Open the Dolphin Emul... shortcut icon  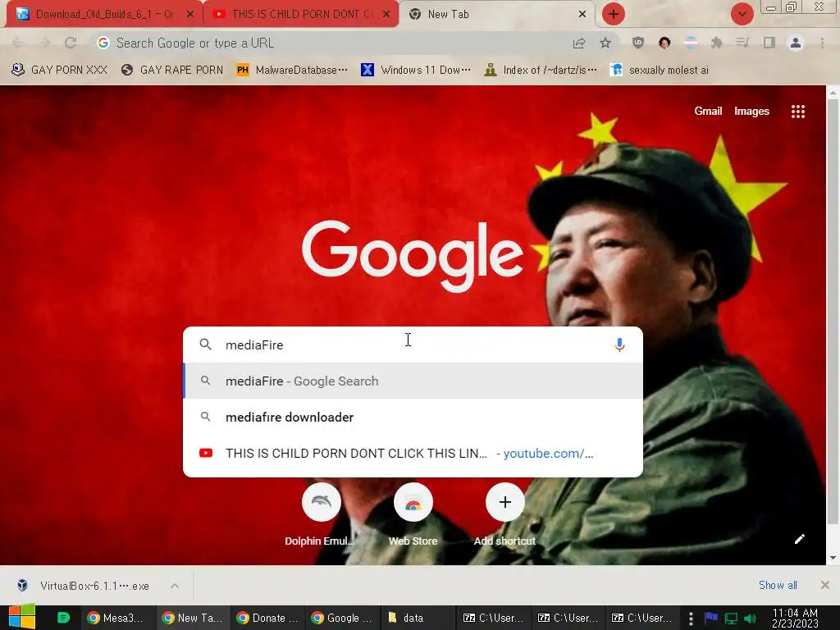tap(322, 502)
